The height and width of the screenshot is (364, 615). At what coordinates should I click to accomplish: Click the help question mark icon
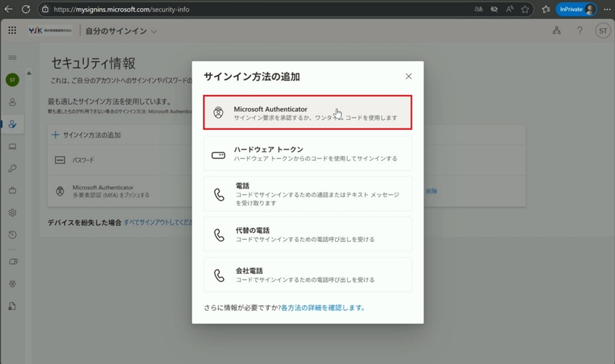click(580, 31)
